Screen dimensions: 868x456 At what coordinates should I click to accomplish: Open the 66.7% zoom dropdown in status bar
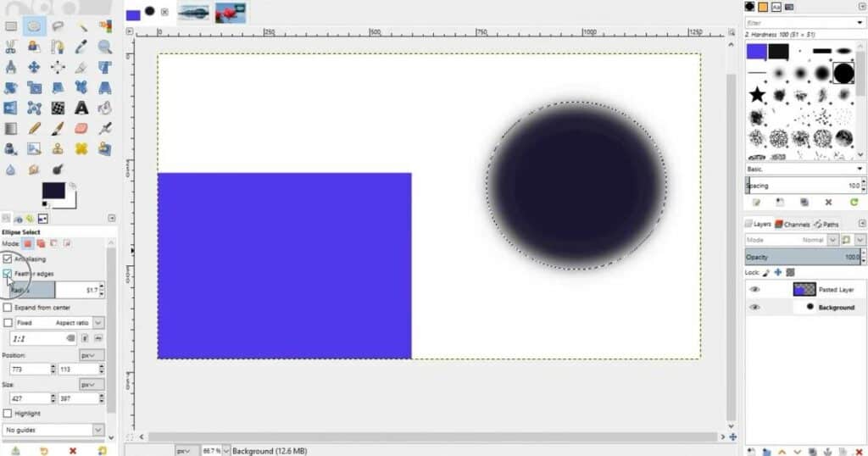click(225, 451)
